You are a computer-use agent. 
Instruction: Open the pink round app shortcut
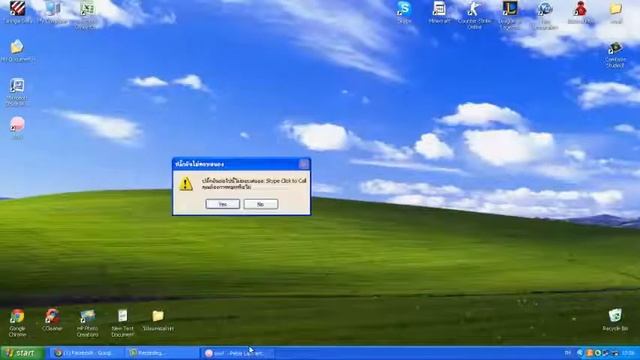point(17,128)
